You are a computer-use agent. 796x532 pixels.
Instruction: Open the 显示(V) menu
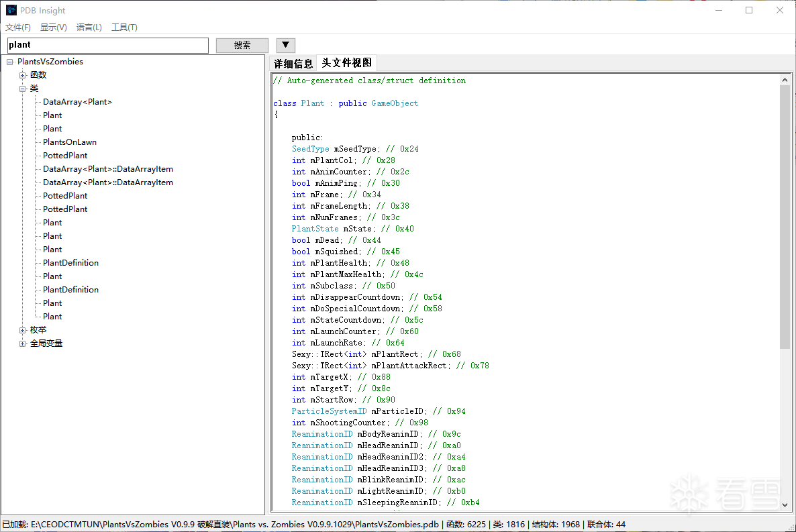pos(54,28)
